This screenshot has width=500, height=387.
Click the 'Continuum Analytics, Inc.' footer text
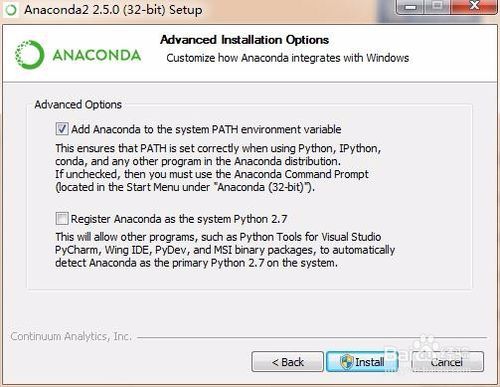(x=71, y=336)
